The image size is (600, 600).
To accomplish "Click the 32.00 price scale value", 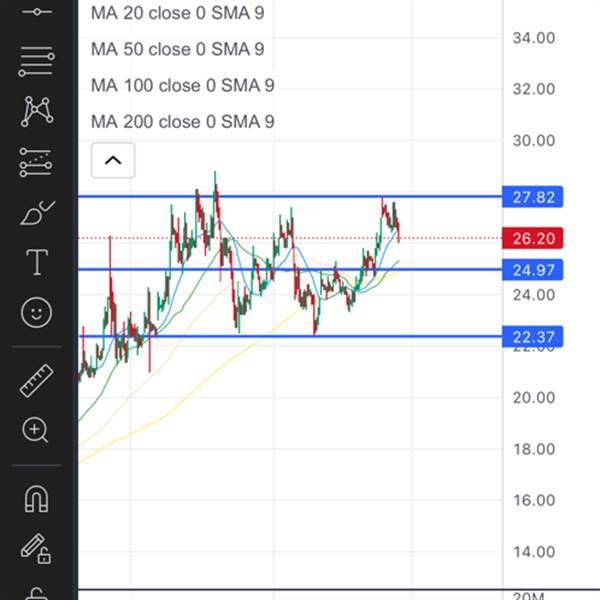I will pyautogui.click(x=534, y=89).
